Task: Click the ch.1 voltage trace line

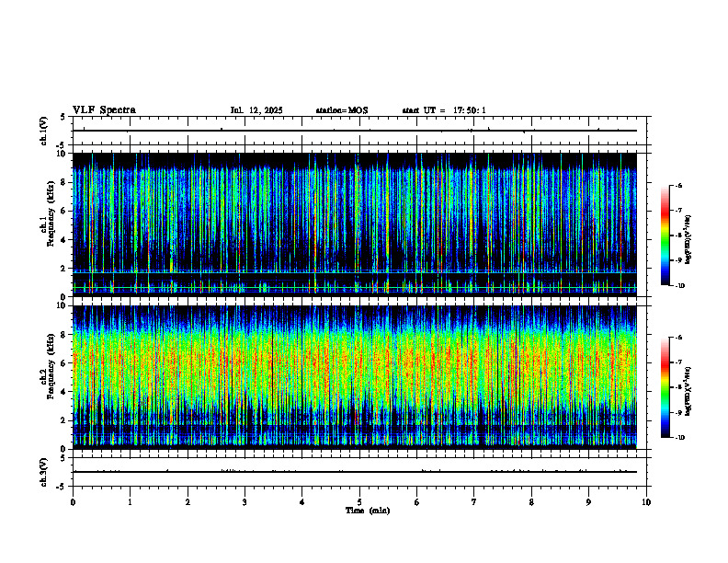Action: tap(355, 131)
